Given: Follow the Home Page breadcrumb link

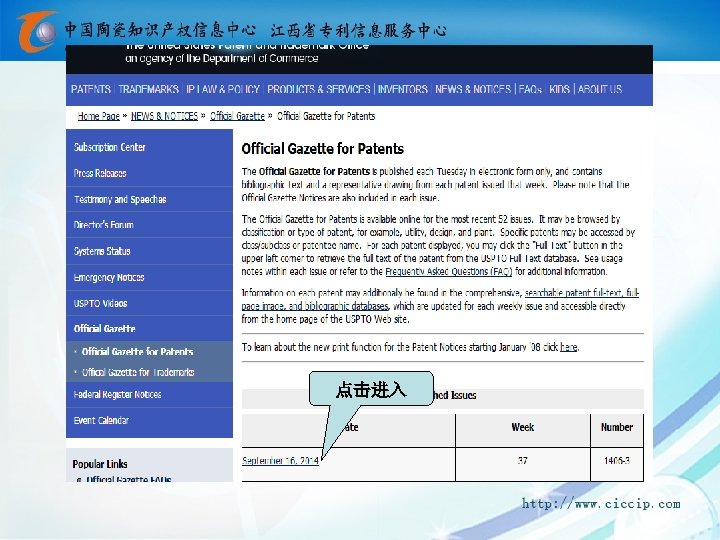Looking at the screenshot, I should [x=99, y=116].
